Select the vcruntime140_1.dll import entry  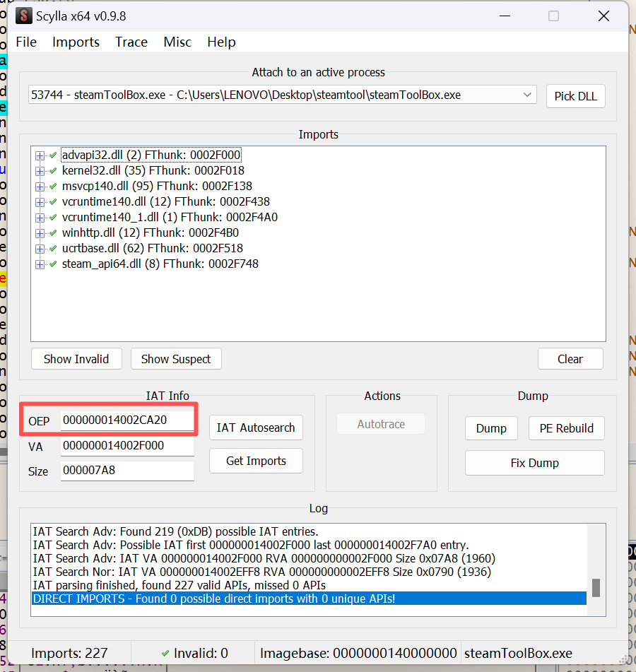[x=170, y=217]
